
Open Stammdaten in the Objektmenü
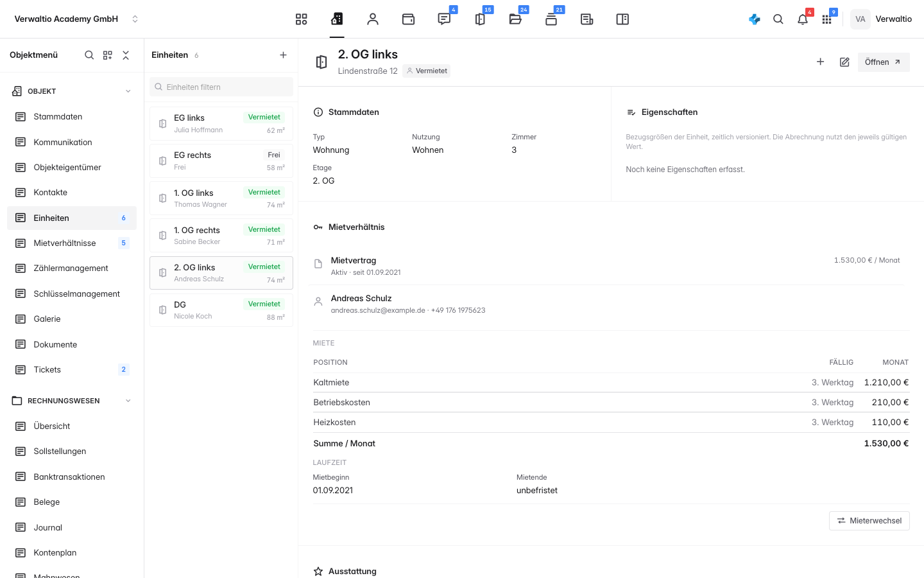[x=72, y=117]
